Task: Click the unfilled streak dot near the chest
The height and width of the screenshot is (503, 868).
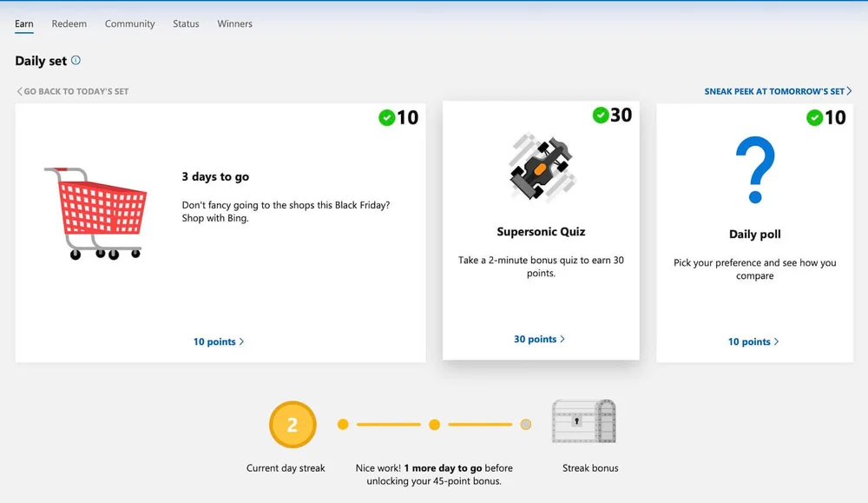Action: point(526,424)
